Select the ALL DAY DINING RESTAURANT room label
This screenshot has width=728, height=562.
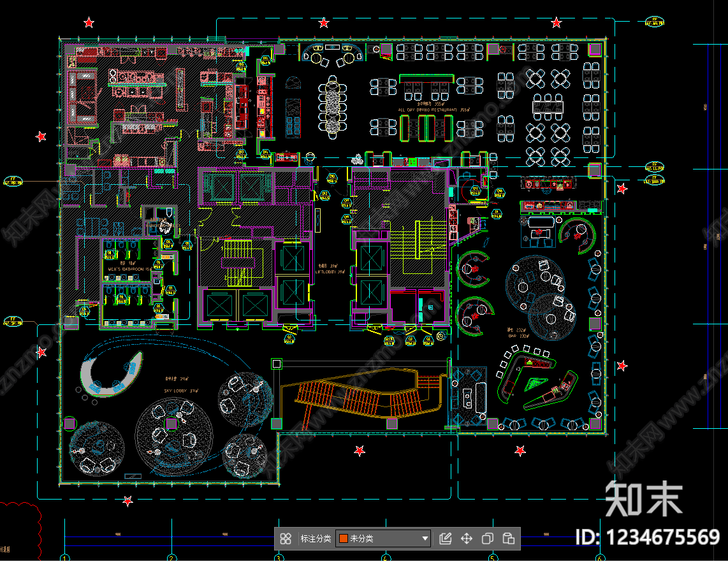click(x=433, y=110)
